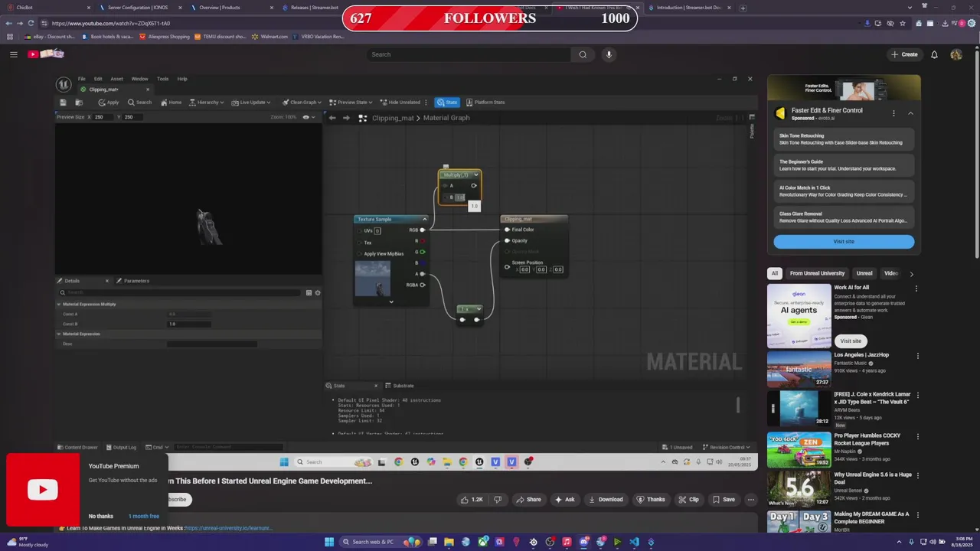Screen dimensions: 980x551
Task: Select the Details panel tab
Action: coord(72,281)
